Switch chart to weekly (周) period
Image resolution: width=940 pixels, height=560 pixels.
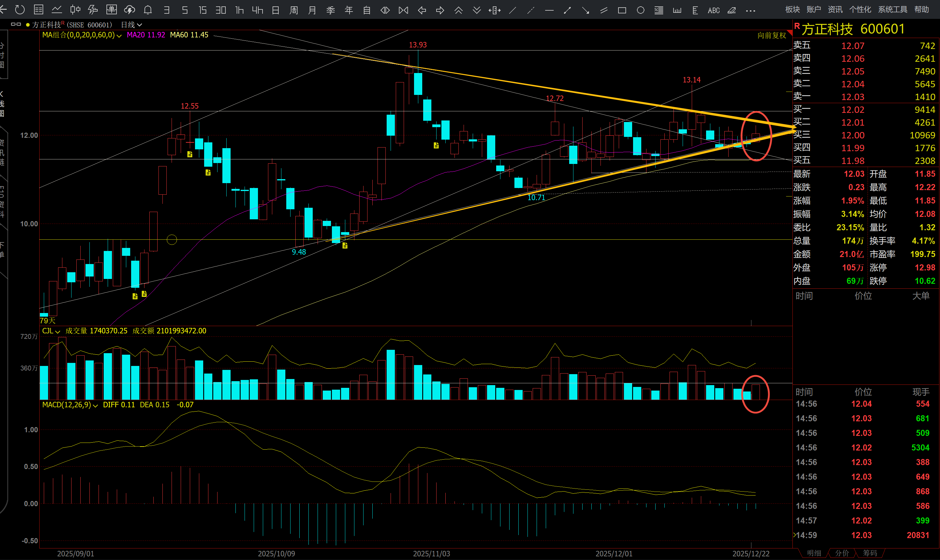point(294,10)
